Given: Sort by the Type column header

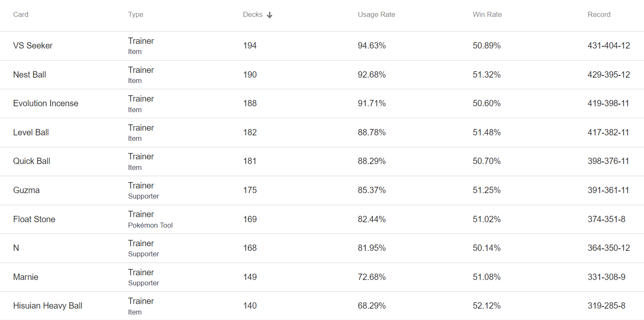Looking at the screenshot, I should click(136, 14).
